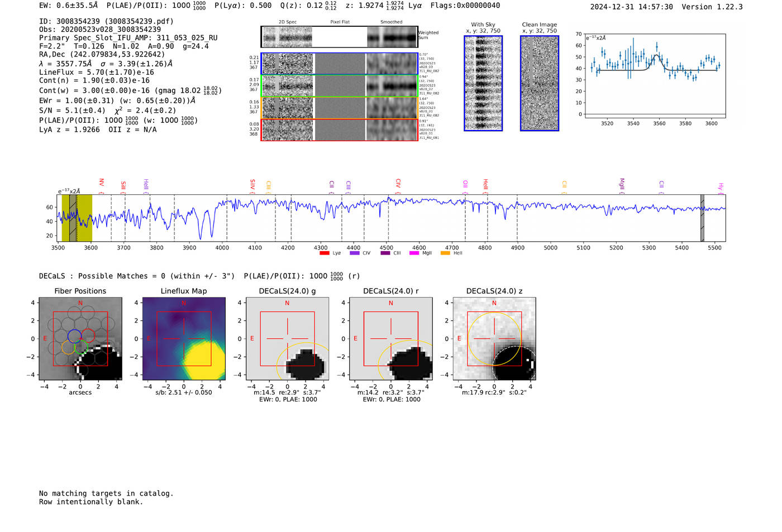The width and height of the screenshot is (782, 532).
Task: Open the Fiber Positions image
Action: 80,339
